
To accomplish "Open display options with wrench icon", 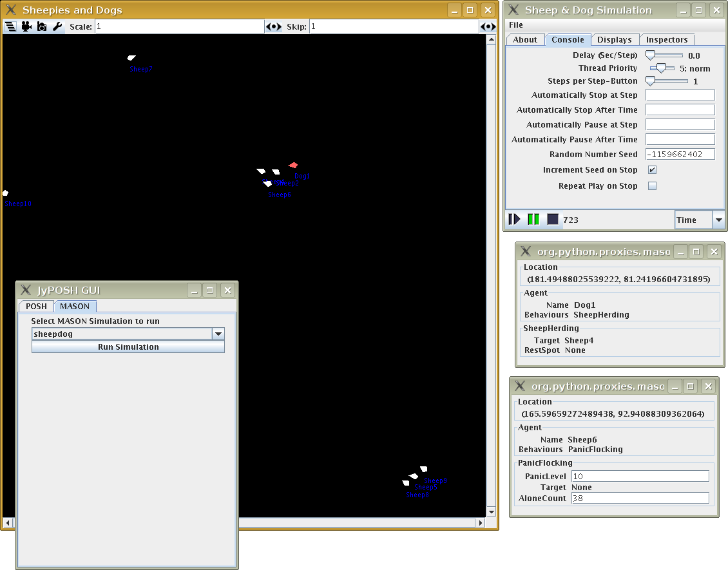I will pos(57,26).
